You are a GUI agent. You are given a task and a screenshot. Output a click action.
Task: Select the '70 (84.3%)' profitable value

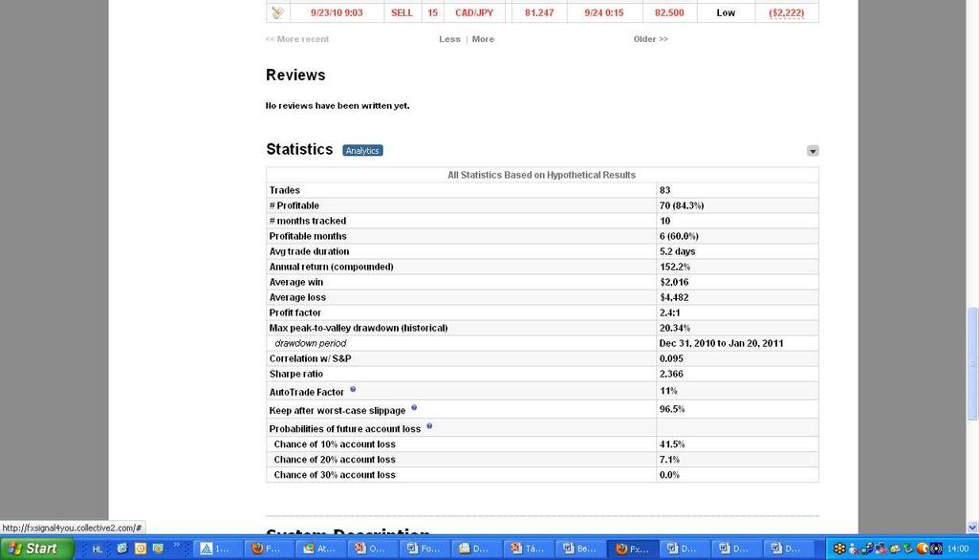coord(681,205)
